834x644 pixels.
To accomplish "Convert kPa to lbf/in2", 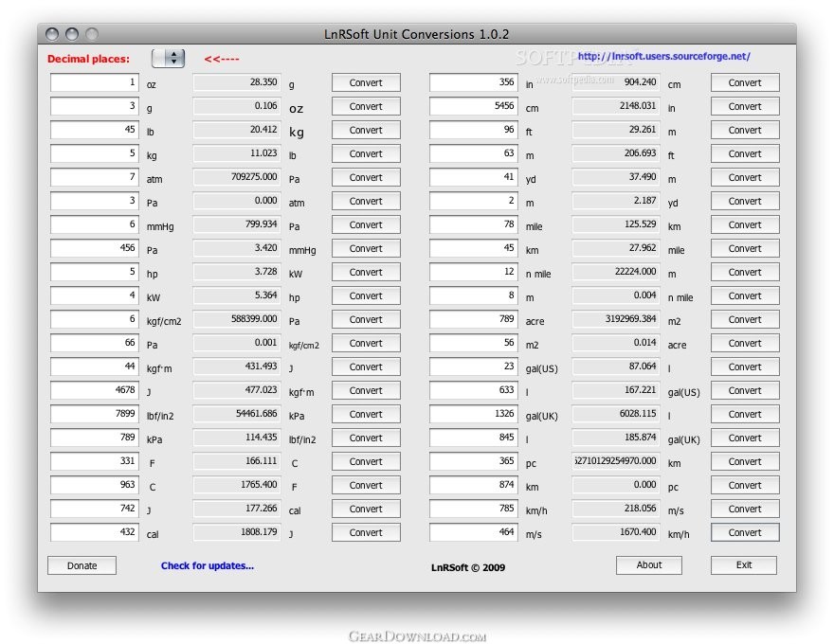I will click(366, 438).
